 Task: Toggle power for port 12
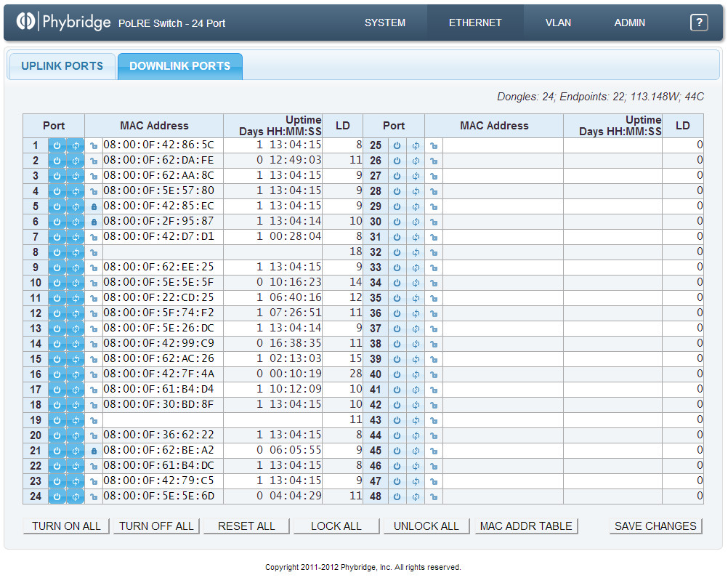tap(57, 313)
